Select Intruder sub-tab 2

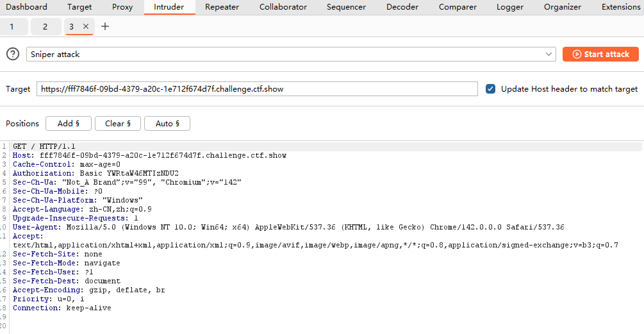(45, 26)
